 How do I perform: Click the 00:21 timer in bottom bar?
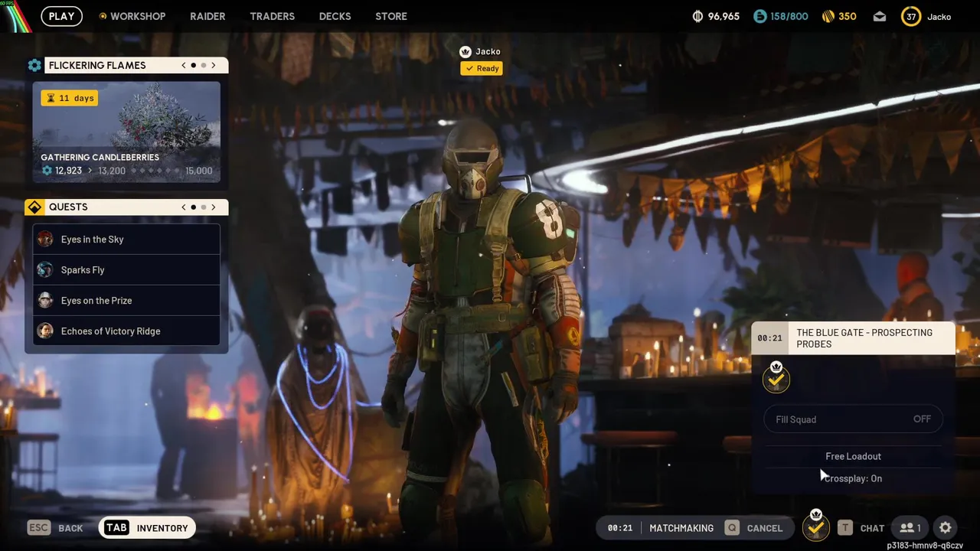619,528
